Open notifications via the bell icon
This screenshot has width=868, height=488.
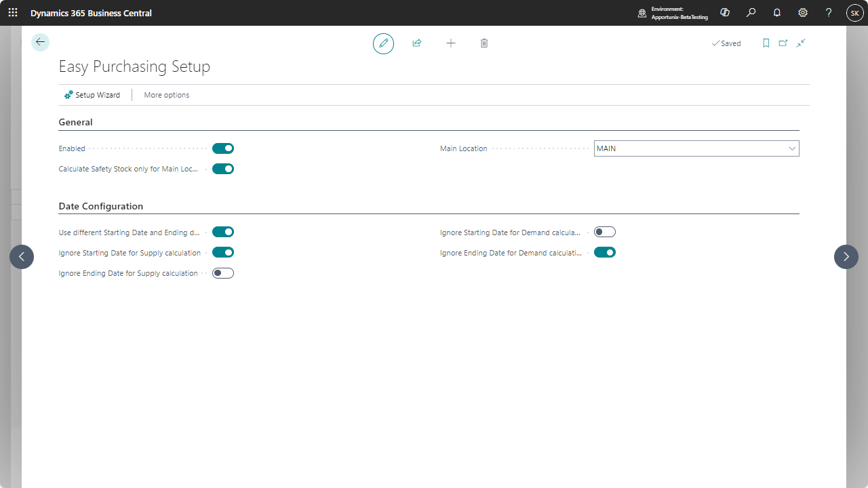coord(776,13)
